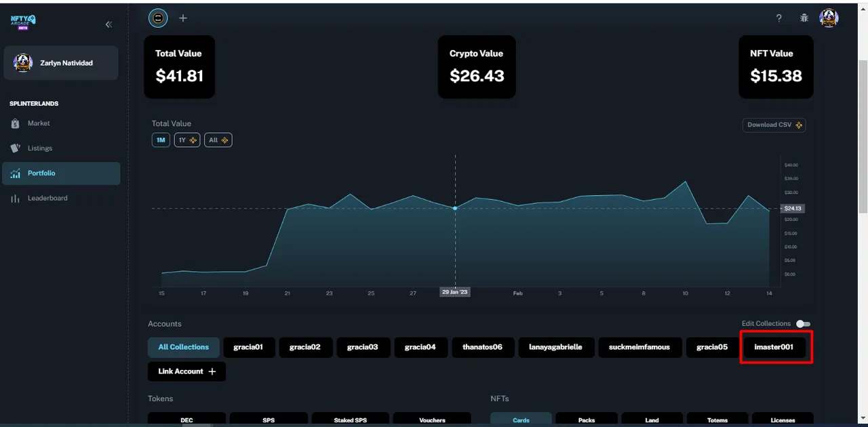Image resolution: width=868 pixels, height=427 pixels.
Task: Add a new game with plus icon
Action: (x=183, y=18)
